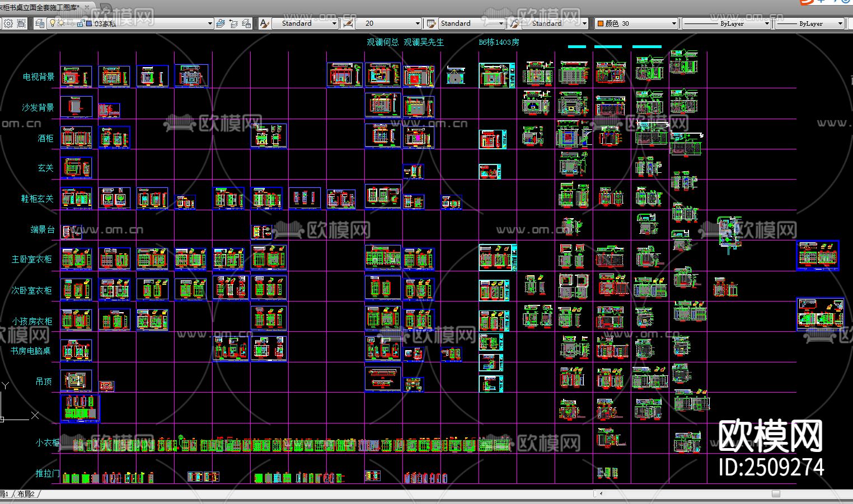Select first drawing thumbnail in 鞋柜玄关 row
853x504 pixels.
click(x=76, y=199)
